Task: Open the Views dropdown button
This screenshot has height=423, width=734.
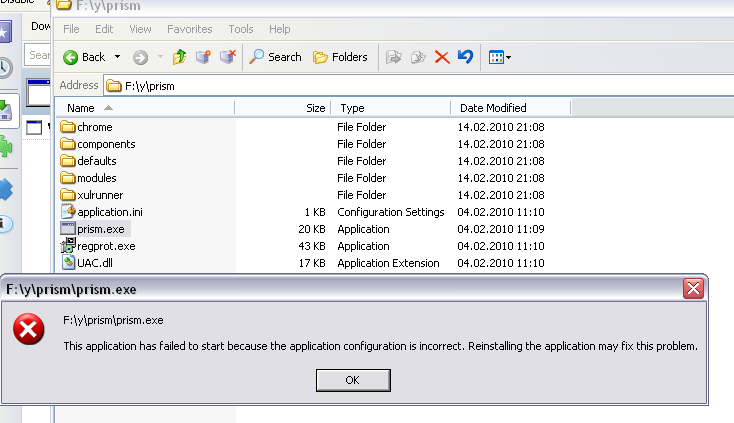Action: (499, 57)
